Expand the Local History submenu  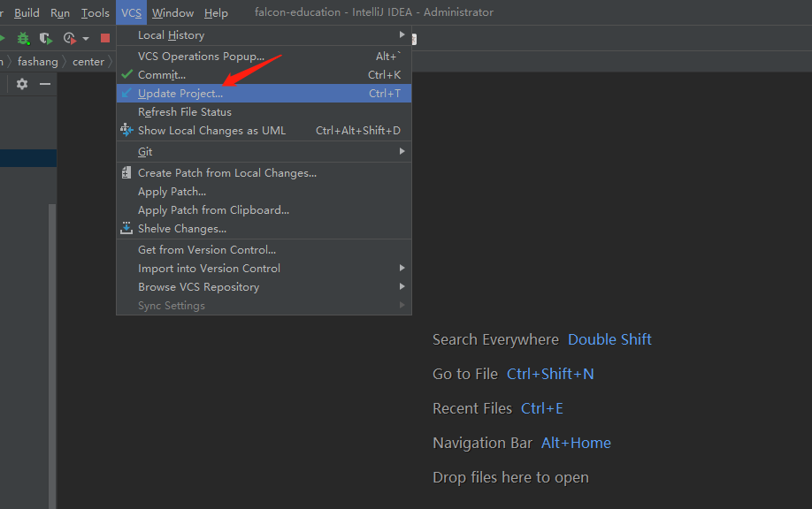pyautogui.click(x=265, y=34)
